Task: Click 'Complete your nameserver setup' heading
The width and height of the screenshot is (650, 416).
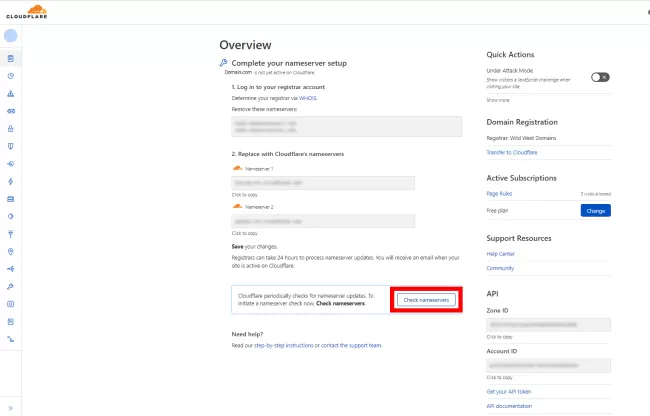Action: pyautogui.click(x=289, y=63)
